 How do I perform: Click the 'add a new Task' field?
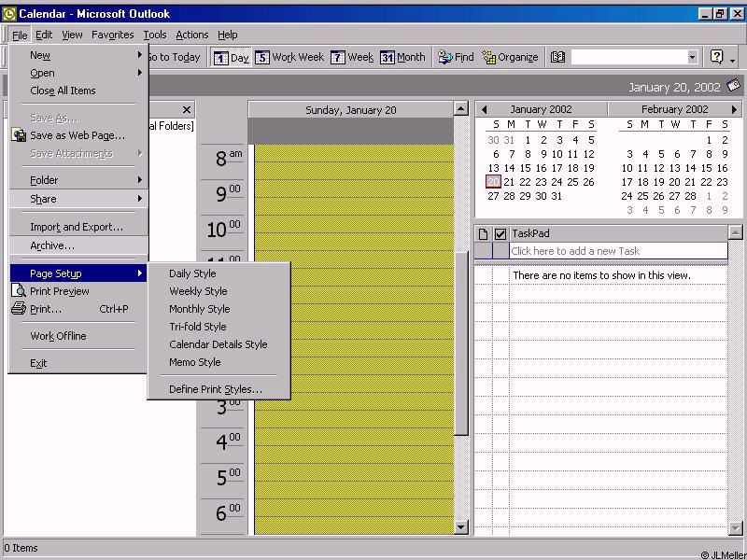(x=616, y=251)
